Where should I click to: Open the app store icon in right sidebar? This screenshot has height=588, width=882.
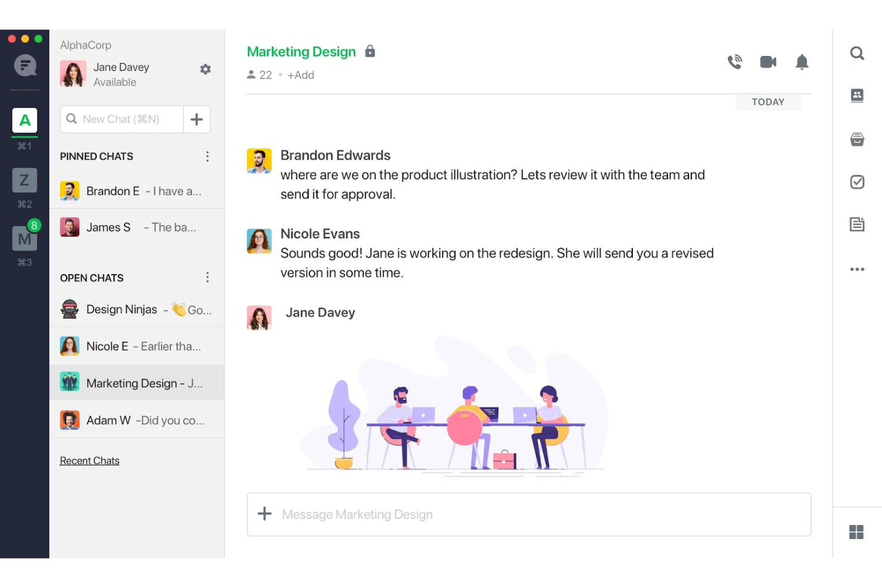(x=857, y=139)
